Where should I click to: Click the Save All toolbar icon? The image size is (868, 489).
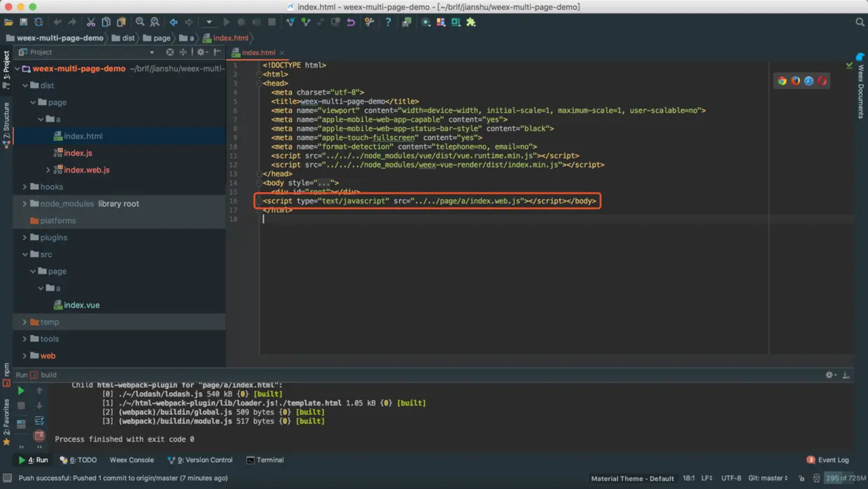[23, 22]
